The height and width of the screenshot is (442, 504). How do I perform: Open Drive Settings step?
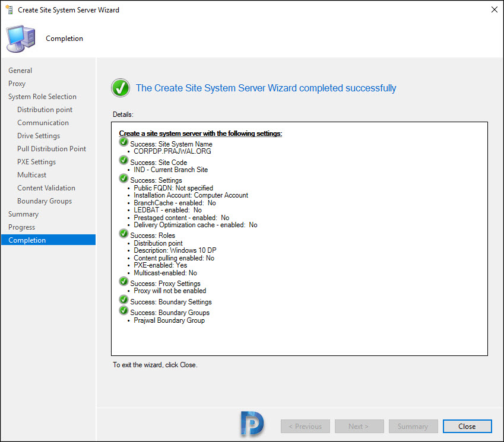39,136
